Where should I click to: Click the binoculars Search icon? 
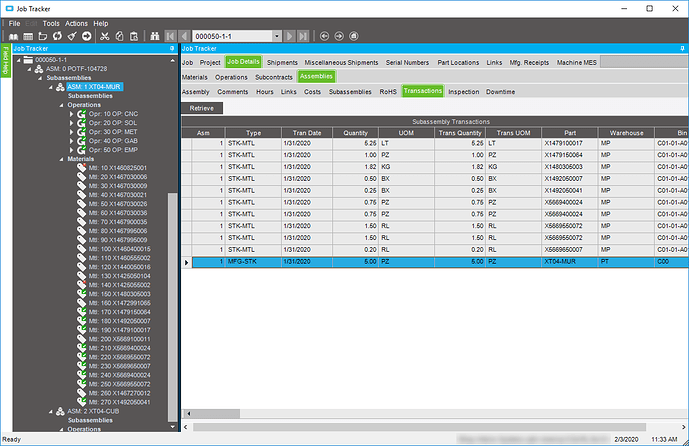coord(154,36)
